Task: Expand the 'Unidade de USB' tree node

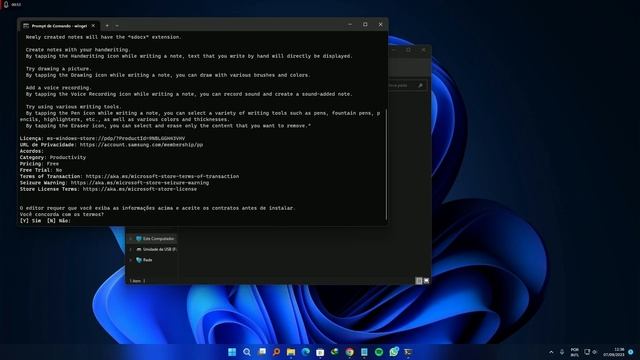Action: click(131, 249)
